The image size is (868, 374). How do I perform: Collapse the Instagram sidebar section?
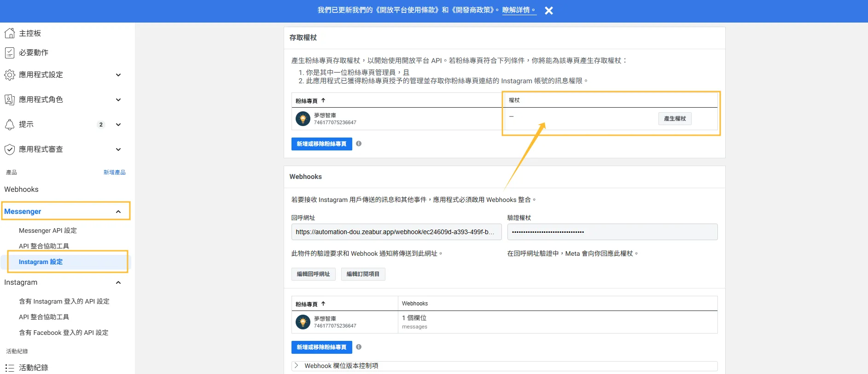[118, 282]
